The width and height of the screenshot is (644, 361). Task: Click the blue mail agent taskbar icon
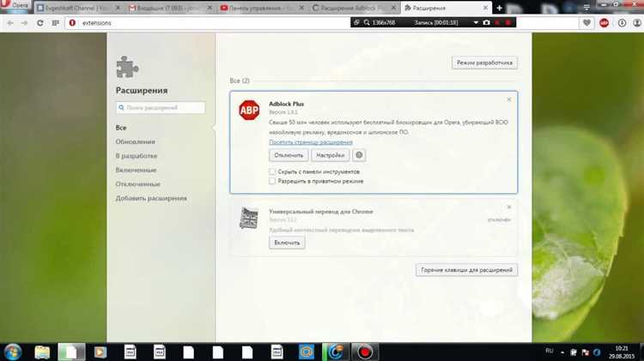306,352
